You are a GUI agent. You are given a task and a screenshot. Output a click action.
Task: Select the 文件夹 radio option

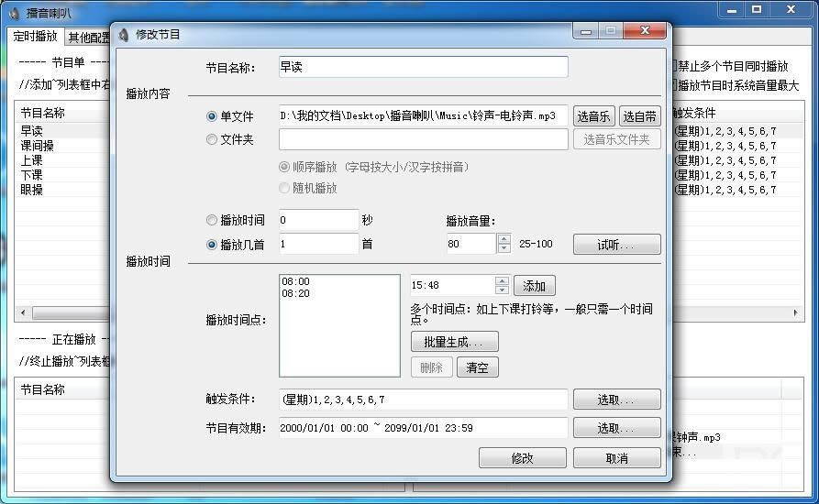[212, 140]
